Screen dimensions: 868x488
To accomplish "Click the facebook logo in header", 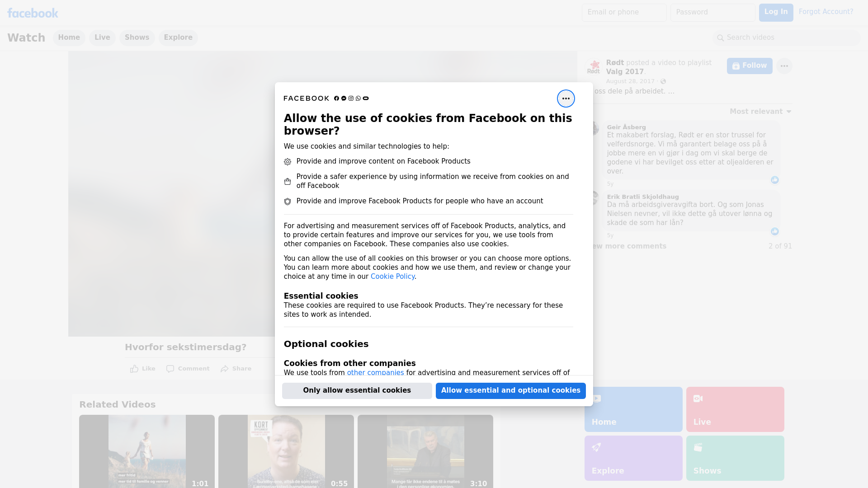I will coord(33,13).
